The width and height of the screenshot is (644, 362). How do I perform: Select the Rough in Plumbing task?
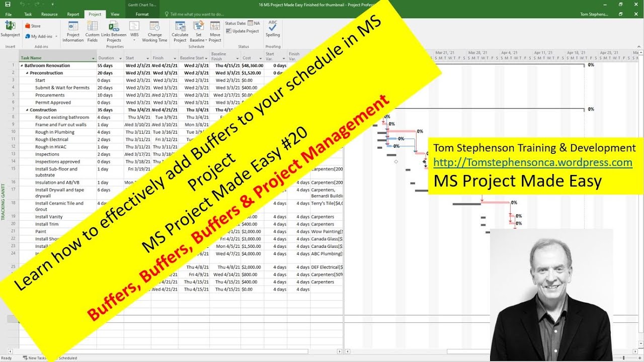click(x=55, y=132)
